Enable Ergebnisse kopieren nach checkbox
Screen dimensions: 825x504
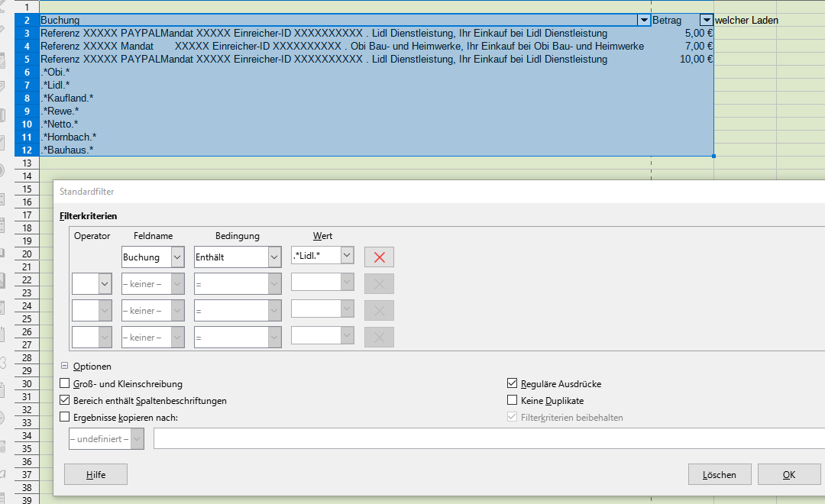pyautogui.click(x=65, y=417)
